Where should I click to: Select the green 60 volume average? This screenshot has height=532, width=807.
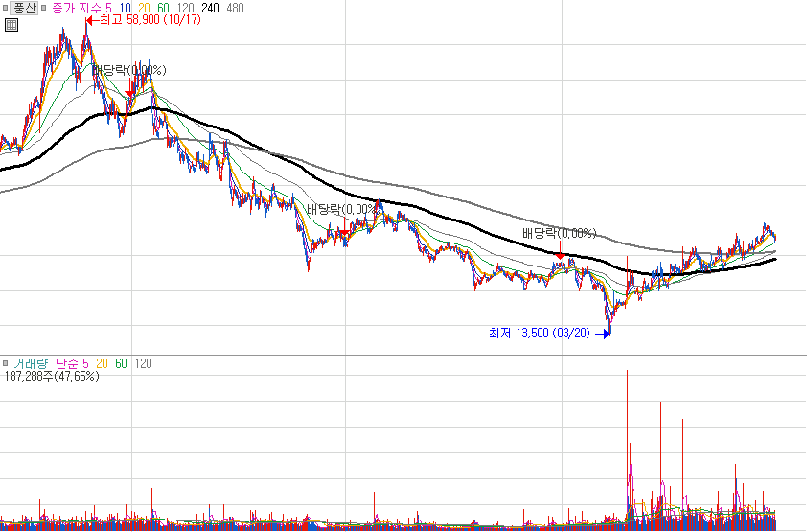coord(121,363)
